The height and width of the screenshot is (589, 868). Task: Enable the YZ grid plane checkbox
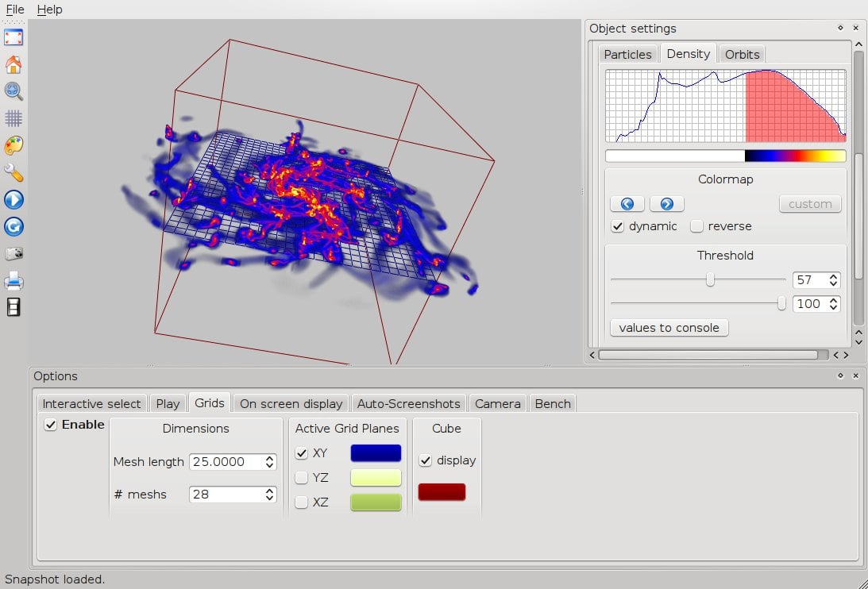302,478
